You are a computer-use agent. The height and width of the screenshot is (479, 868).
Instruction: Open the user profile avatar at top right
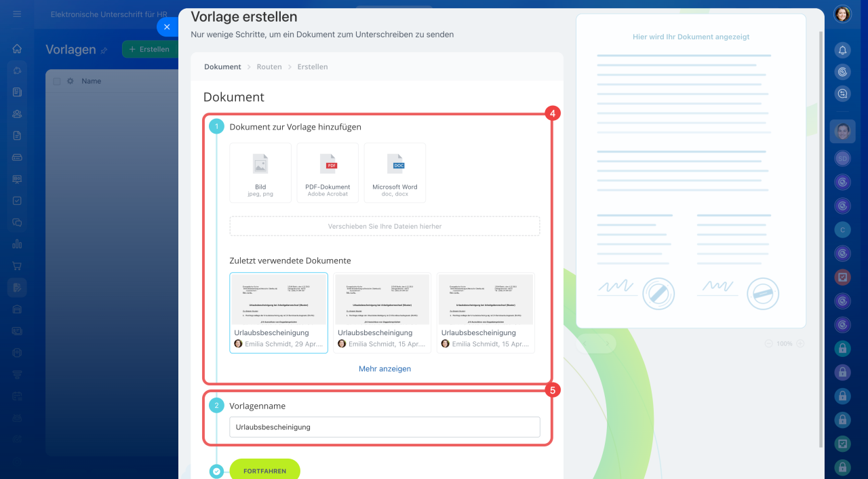click(x=842, y=14)
